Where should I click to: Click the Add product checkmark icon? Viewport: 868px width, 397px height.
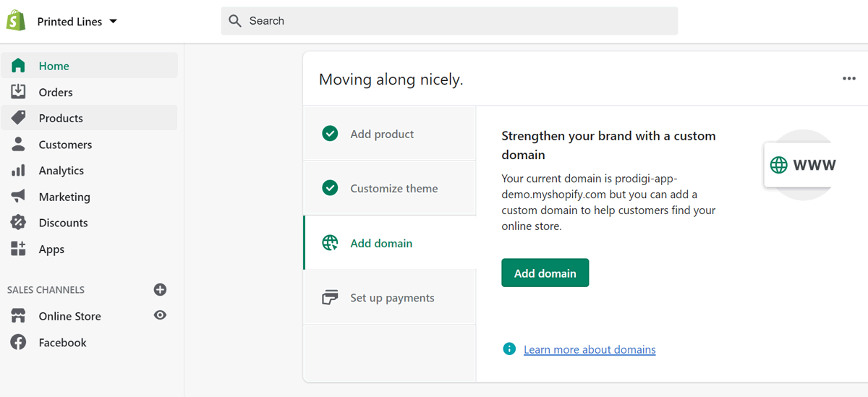pyautogui.click(x=330, y=134)
